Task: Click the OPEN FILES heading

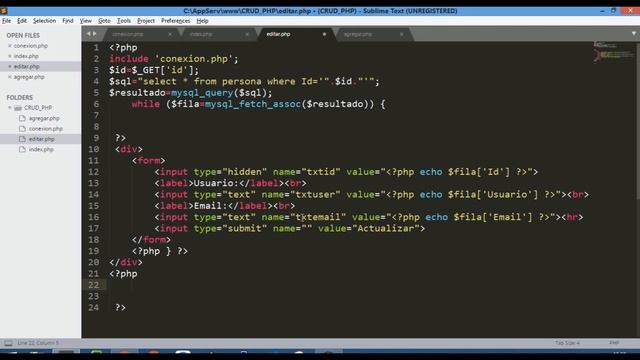Action: (23, 36)
